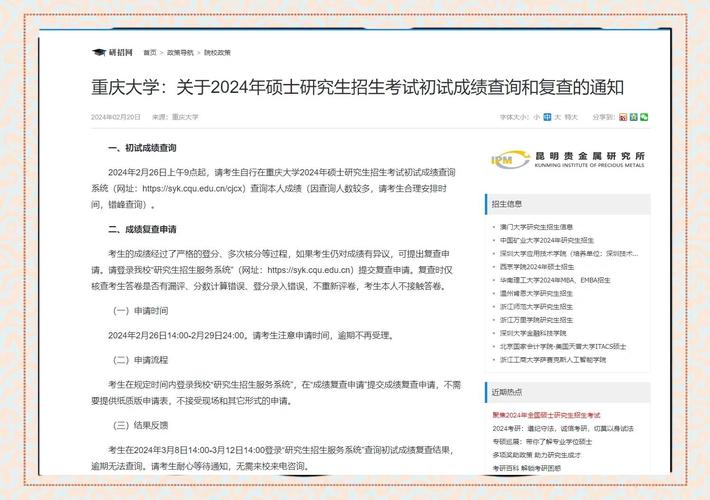Open 中国矿业大学2024年研究生招生 link
710x500 pixels.
pos(547,240)
